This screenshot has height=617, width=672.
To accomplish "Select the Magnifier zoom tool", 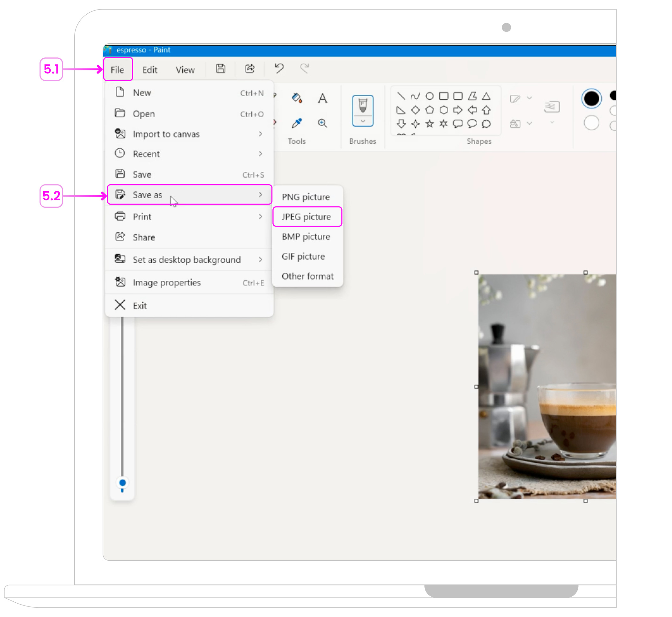I will [x=322, y=123].
